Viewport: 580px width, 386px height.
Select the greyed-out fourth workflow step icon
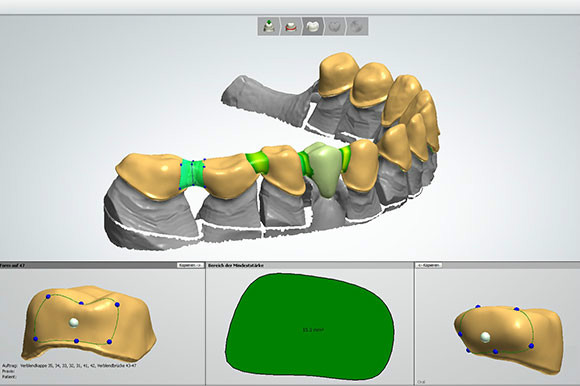[x=335, y=26]
